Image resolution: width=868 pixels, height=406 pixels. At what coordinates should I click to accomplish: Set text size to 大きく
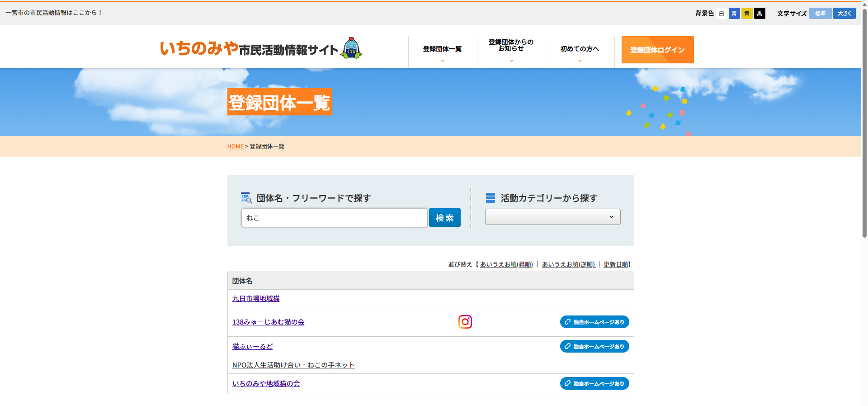[844, 14]
